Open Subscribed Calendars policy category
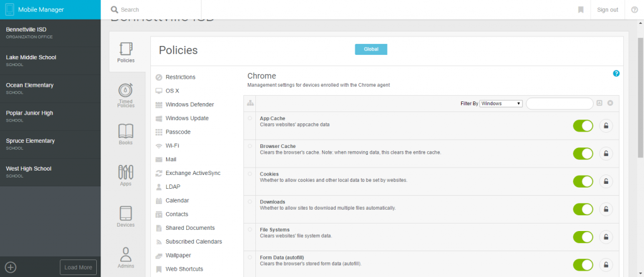This screenshot has width=644, height=277. pos(194,241)
